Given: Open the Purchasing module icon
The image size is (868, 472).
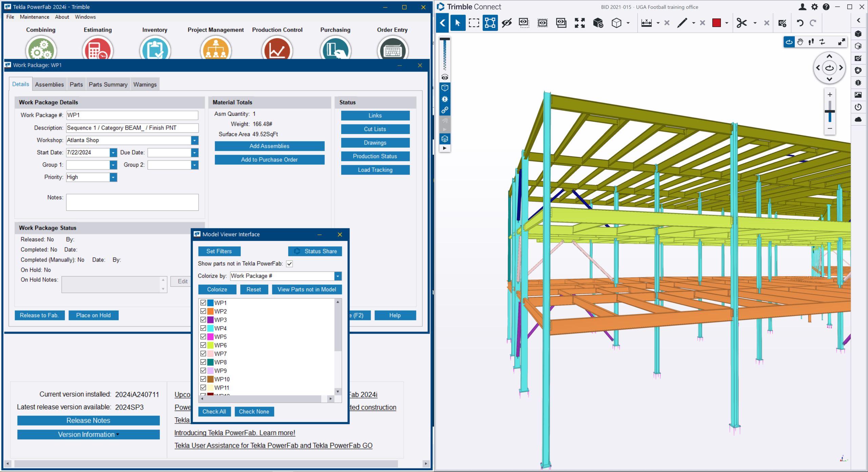Looking at the screenshot, I should (335, 48).
